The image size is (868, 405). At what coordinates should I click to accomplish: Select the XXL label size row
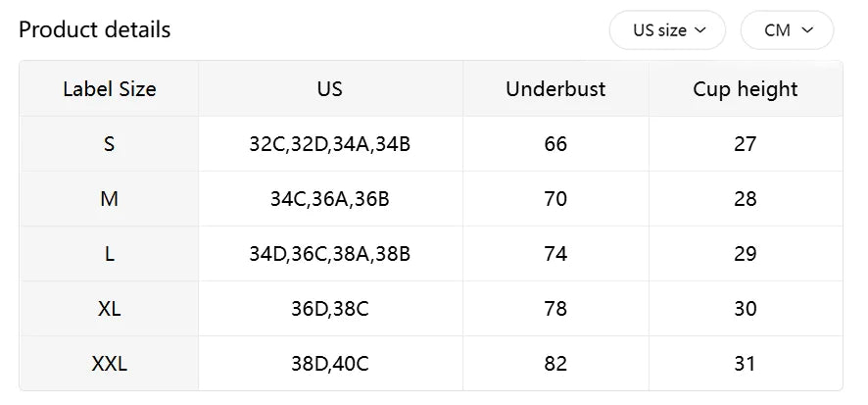point(110,364)
